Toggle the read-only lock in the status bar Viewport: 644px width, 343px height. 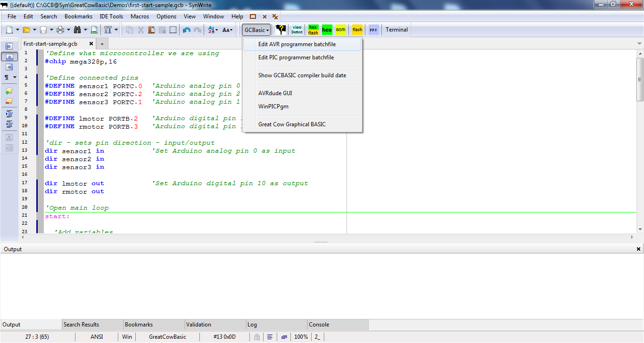[256, 336]
